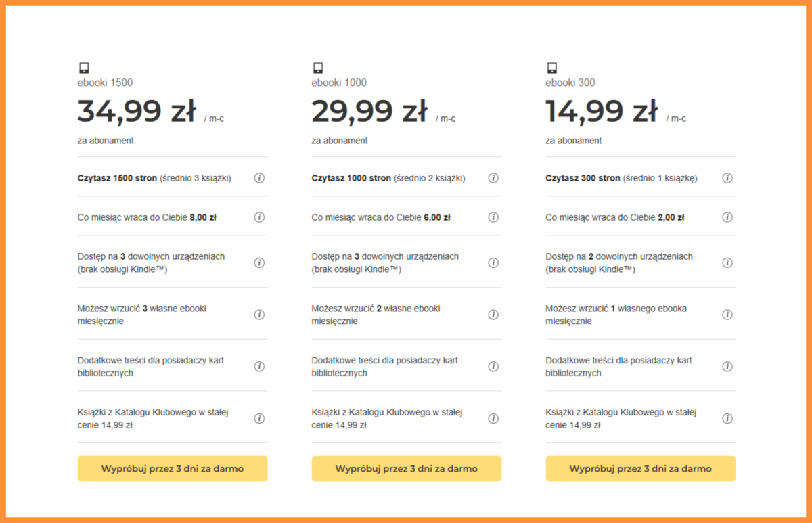Show info about uploading 3 own ebooks
This screenshot has height=523, width=812.
[x=259, y=315]
